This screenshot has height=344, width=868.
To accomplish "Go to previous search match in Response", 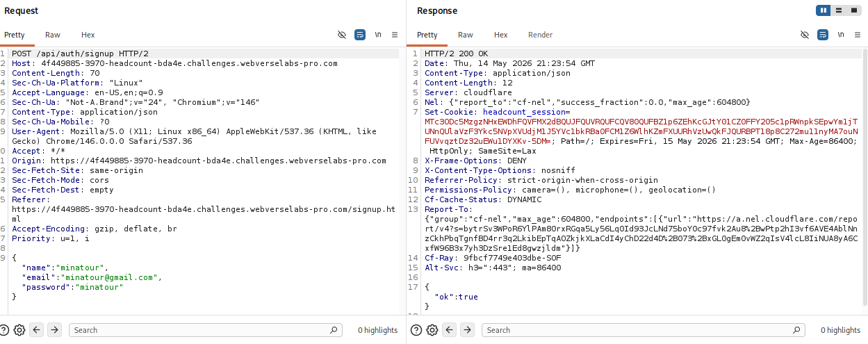I will tap(450, 330).
